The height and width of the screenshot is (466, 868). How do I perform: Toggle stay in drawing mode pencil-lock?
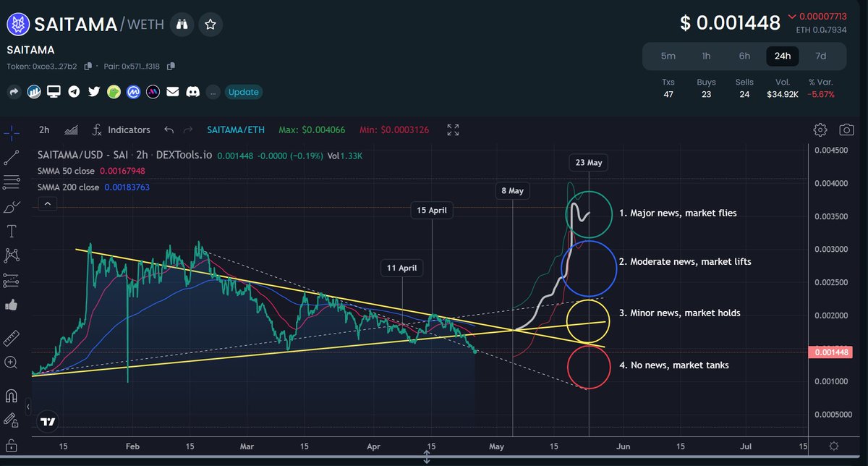pos(11,419)
